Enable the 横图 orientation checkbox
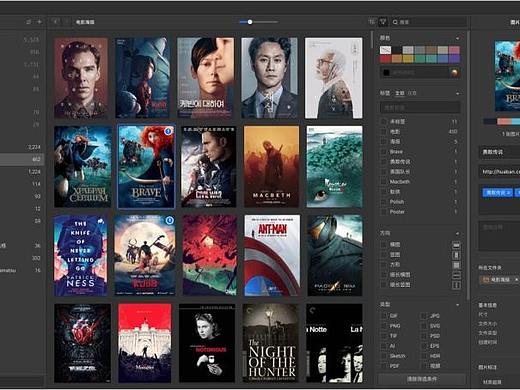This screenshot has width=520, height=390. pyautogui.click(x=384, y=245)
